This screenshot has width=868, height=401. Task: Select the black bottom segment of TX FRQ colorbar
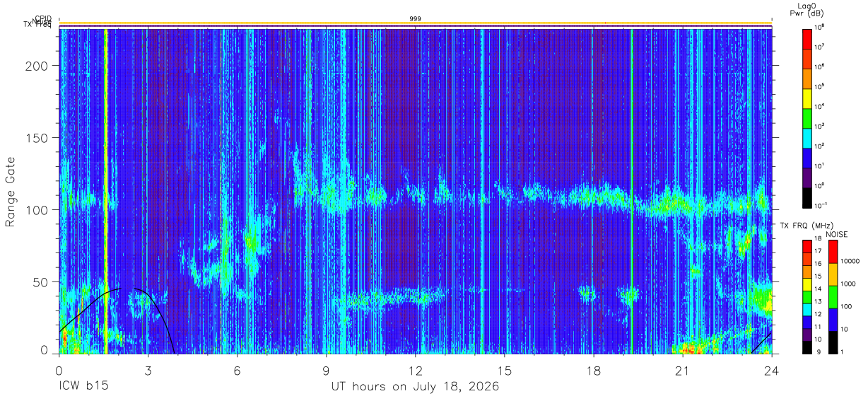click(807, 347)
